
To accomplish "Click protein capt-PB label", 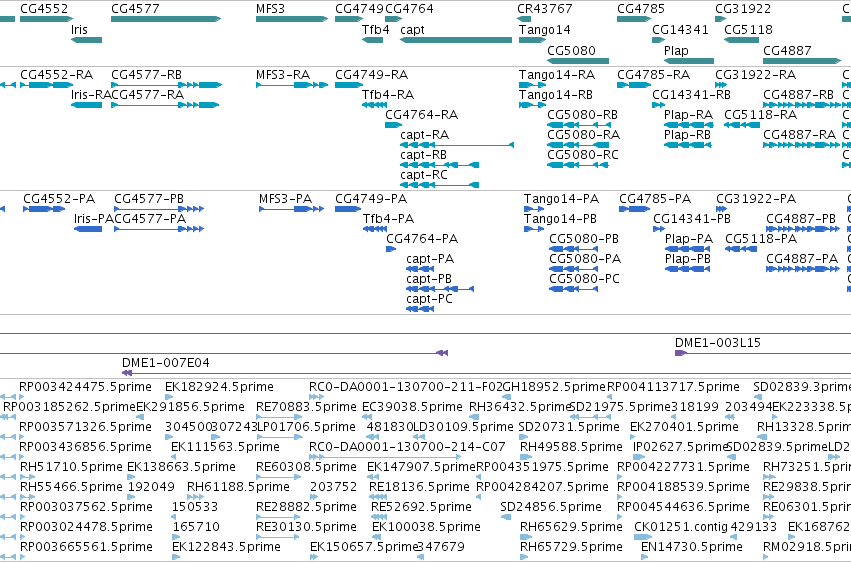I will pos(429,279).
